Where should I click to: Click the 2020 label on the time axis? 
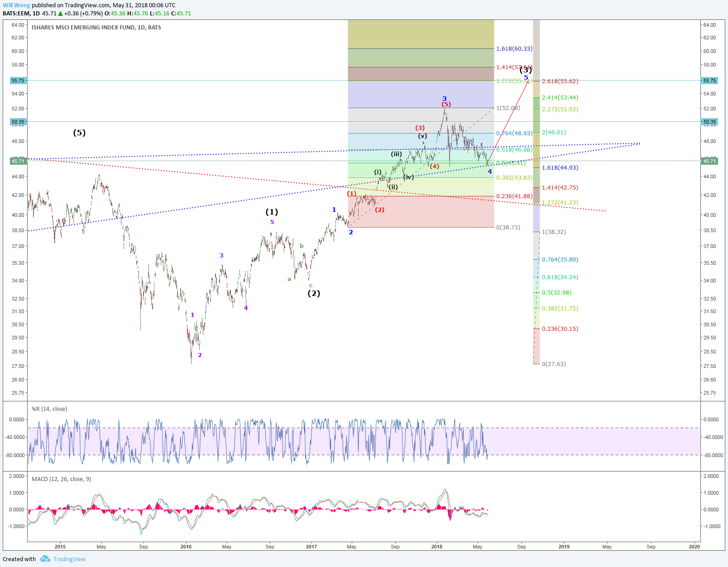[x=694, y=547]
